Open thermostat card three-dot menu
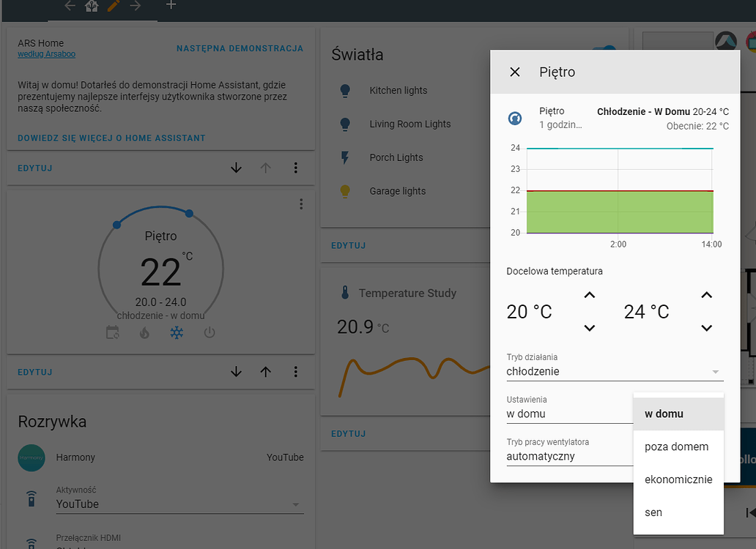This screenshot has width=756, height=549. coord(301,204)
